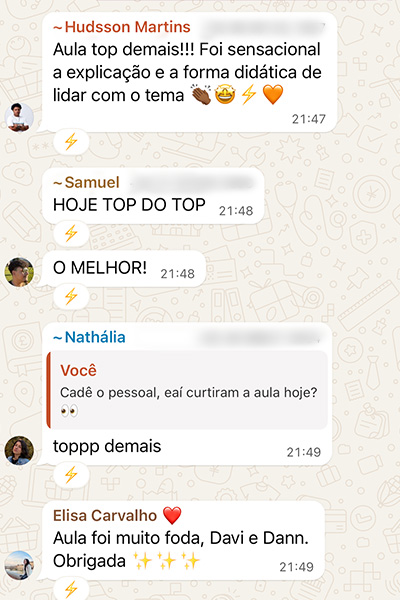The width and height of the screenshot is (400, 600).
Task: Tap the sender name Samuel
Action: click(x=87, y=182)
